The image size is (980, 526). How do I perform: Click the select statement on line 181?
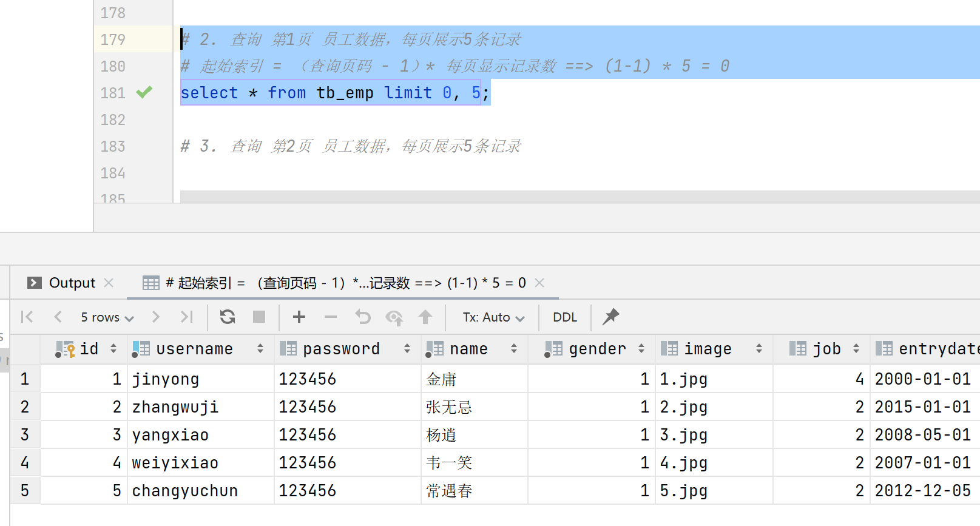(x=334, y=93)
